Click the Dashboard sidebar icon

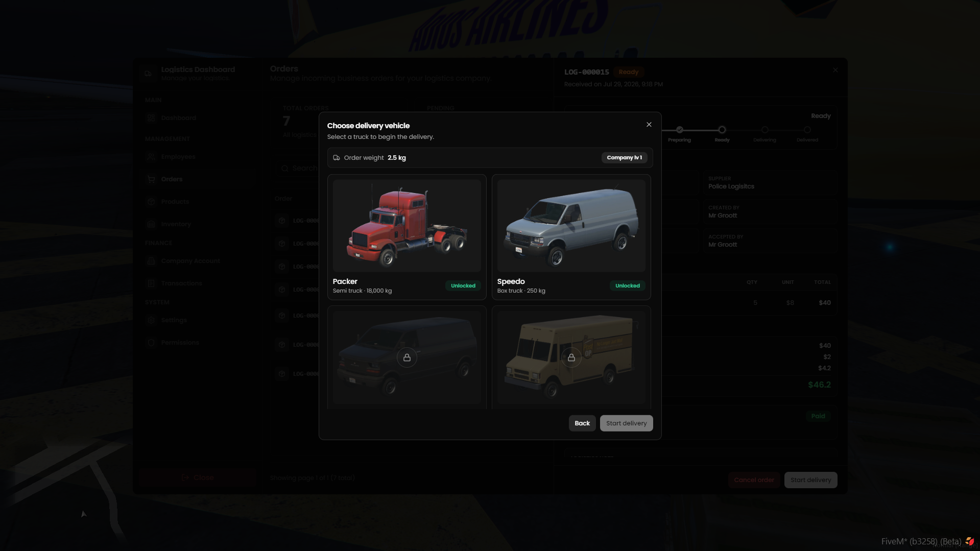tap(151, 118)
